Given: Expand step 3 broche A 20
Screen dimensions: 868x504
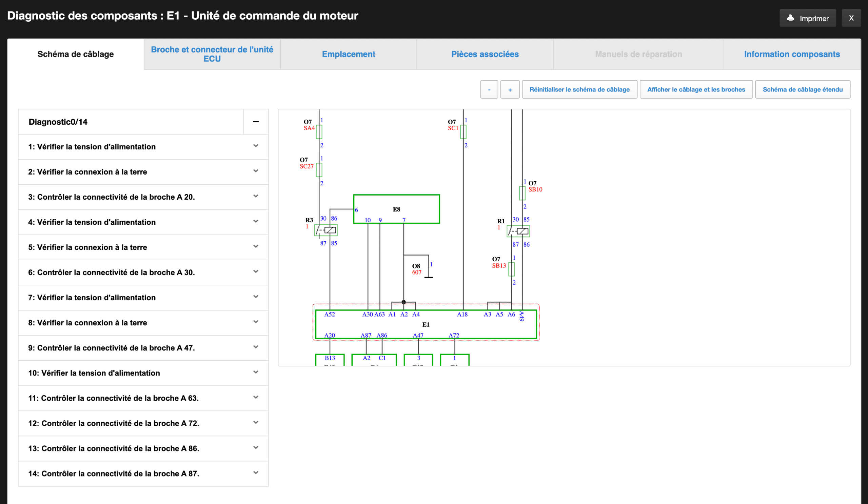Looking at the screenshot, I should (256, 196).
